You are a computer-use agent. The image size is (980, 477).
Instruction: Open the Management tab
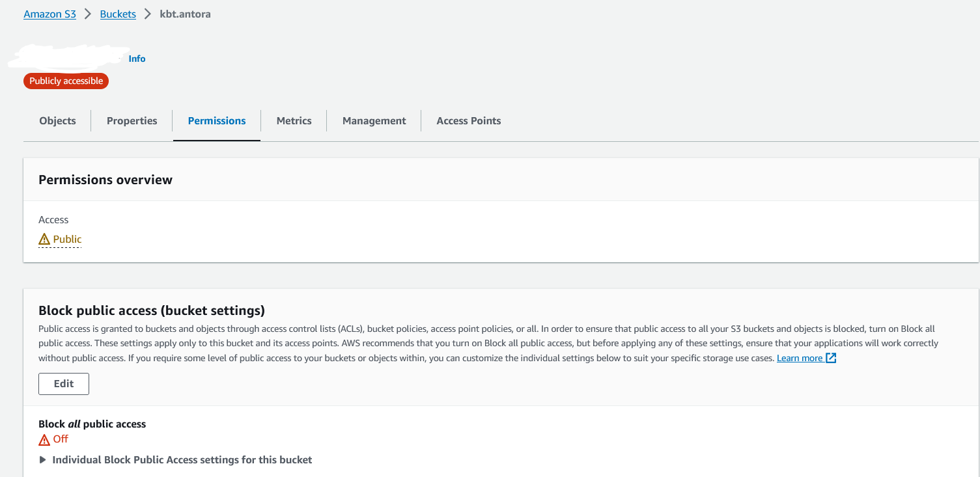(374, 120)
